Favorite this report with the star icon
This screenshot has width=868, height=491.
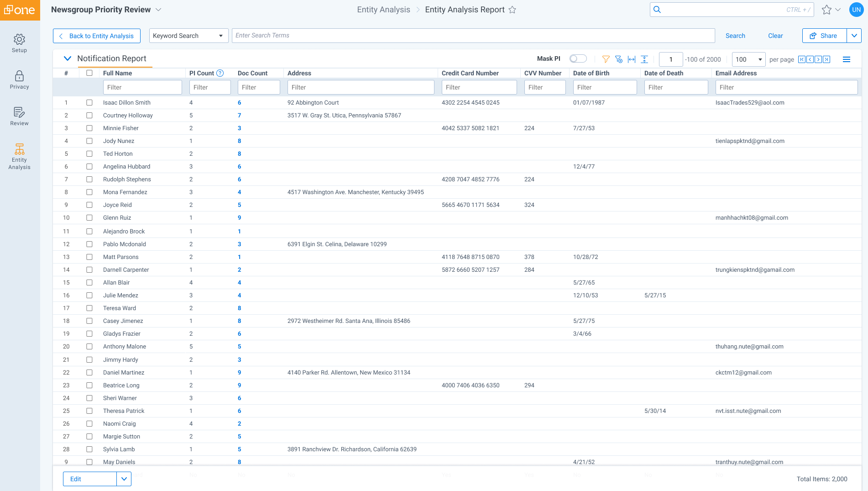pos(512,10)
